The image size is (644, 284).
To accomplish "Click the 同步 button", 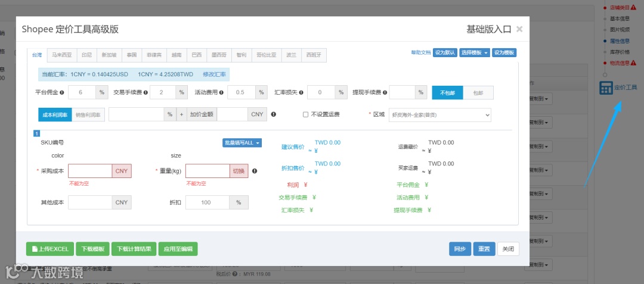I will coord(460,249).
